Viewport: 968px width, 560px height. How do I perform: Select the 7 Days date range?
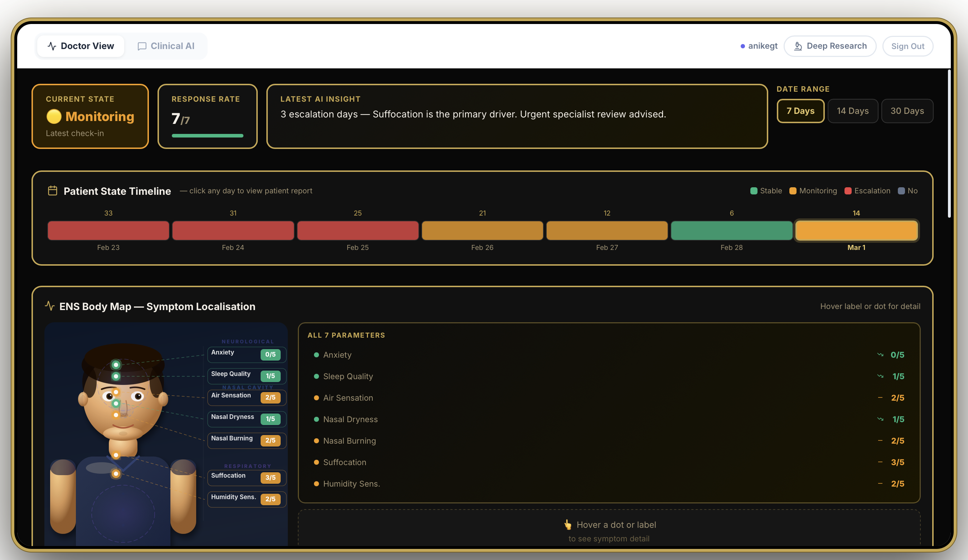800,111
